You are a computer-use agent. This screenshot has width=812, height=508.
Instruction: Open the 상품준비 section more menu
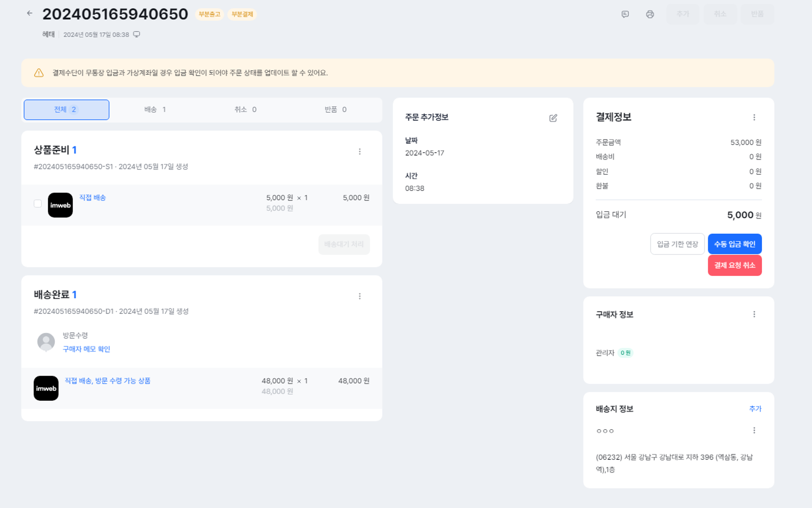coord(360,152)
